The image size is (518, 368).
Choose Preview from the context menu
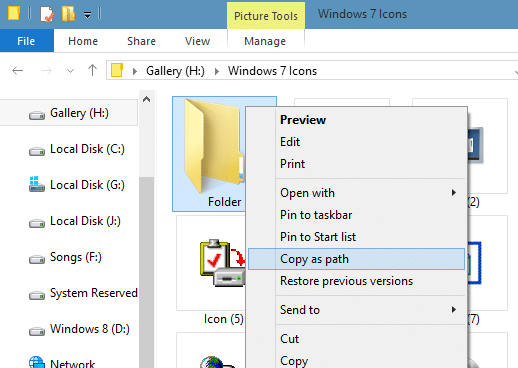coord(356,120)
